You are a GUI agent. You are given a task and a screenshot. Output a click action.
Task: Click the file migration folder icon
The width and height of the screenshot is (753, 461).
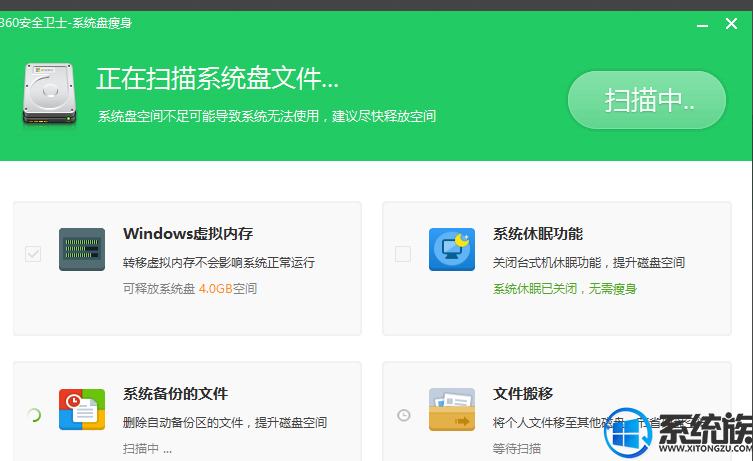pyautogui.click(x=452, y=409)
